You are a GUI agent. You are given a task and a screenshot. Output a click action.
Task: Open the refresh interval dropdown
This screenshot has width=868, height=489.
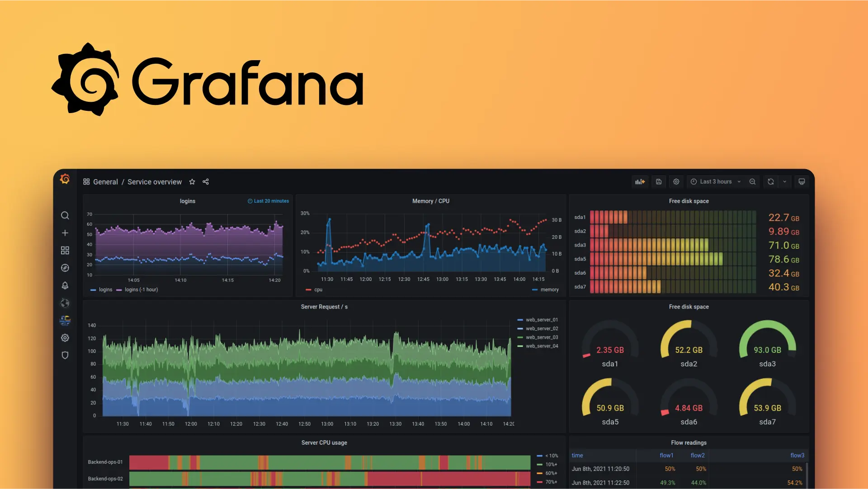point(782,182)
